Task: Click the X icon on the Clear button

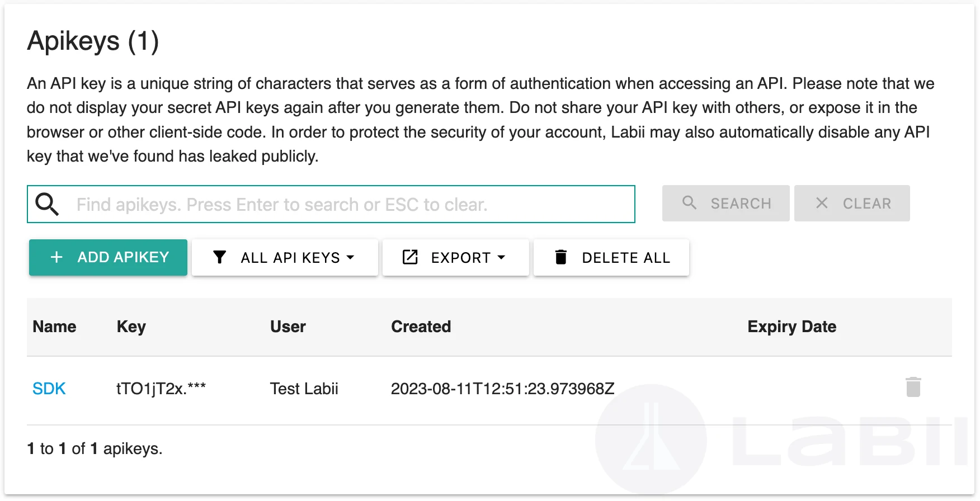Action: pos(822,203)
